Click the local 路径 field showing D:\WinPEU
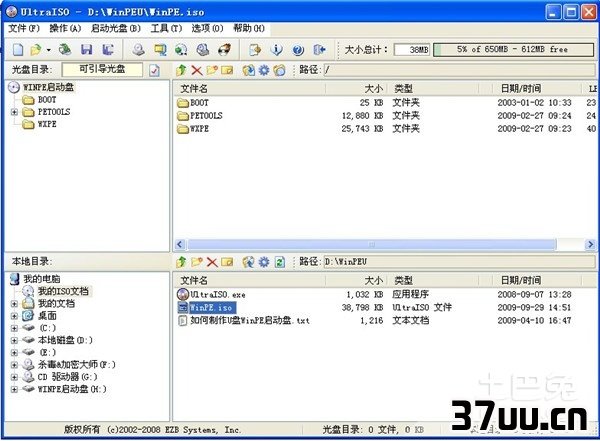600x441 pixels. [x=460, y=262]
